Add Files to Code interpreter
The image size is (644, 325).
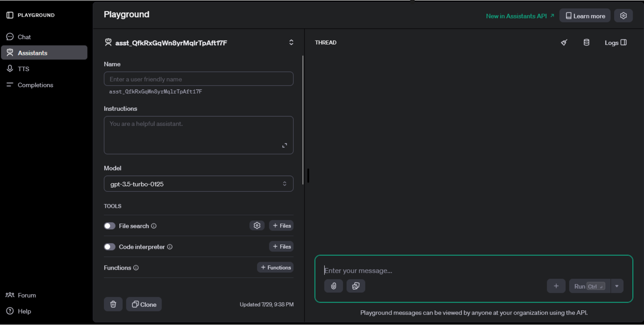[x=281, y=246]
